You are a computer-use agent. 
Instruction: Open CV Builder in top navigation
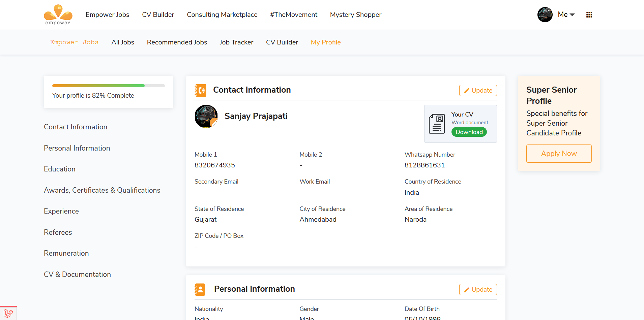click(x=158, y=14)
